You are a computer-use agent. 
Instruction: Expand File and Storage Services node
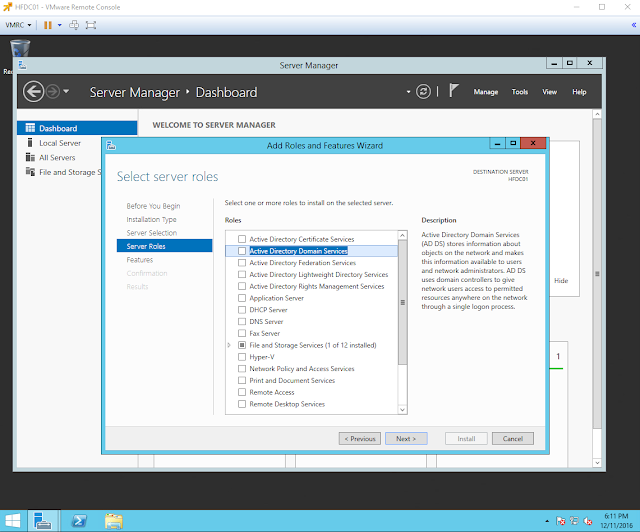[229, 345]
